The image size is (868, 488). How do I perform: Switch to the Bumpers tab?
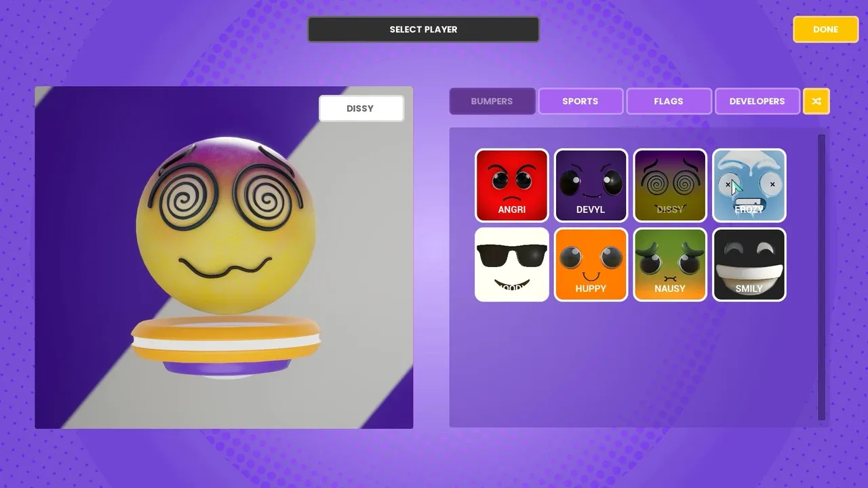point(492,102)
